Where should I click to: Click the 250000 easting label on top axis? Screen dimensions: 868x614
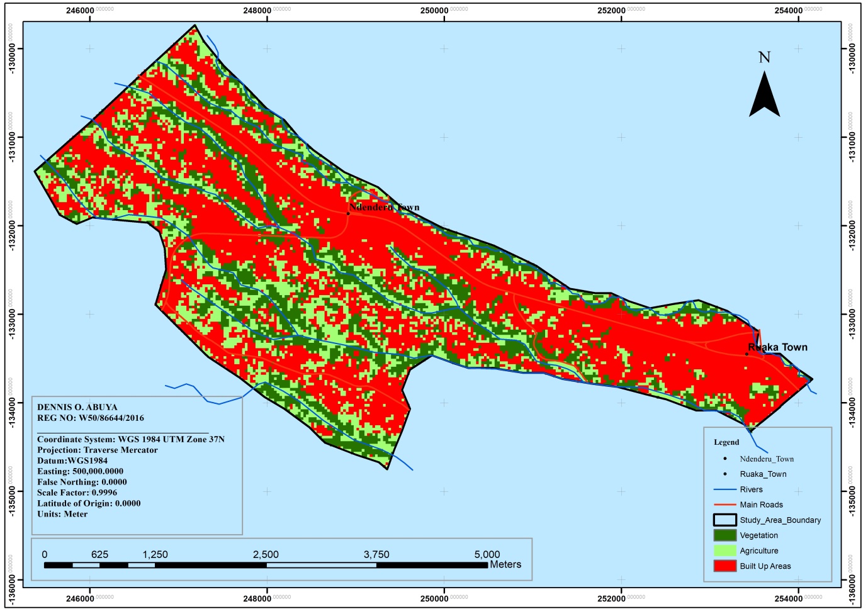click(x=434, y=10)
